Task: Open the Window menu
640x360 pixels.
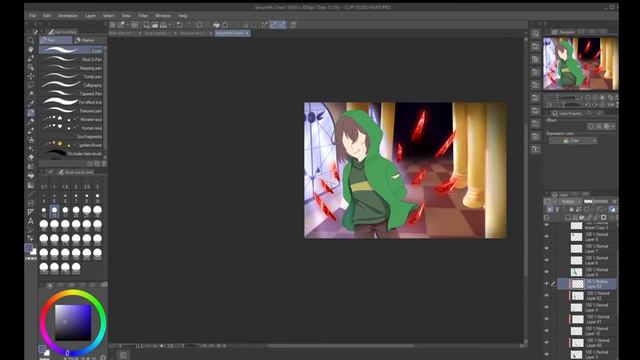Action: (163, 16)
